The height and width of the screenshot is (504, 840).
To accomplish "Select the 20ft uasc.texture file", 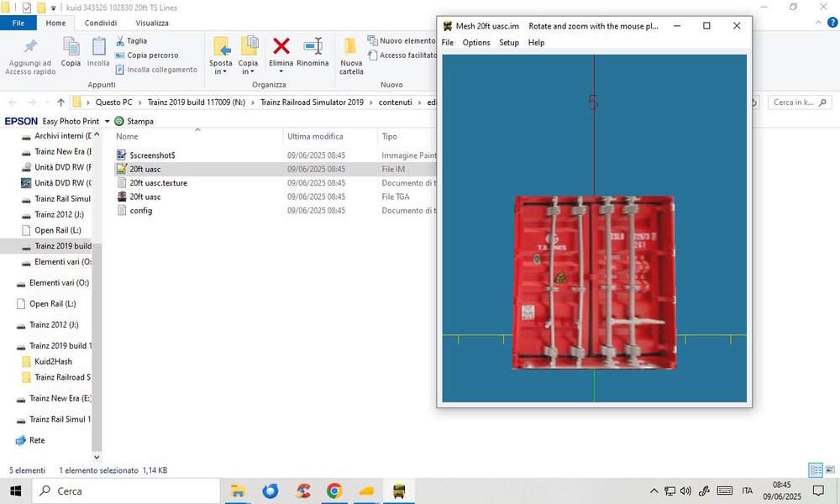I will [x=158, y=183].
